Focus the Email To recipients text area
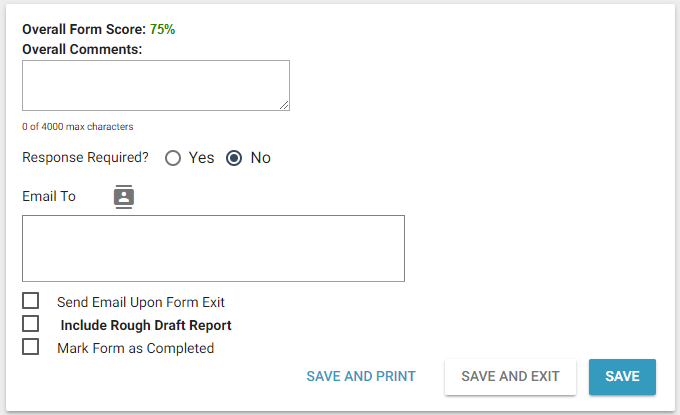Viewport: 680px width, 415px height. point(213,248)
